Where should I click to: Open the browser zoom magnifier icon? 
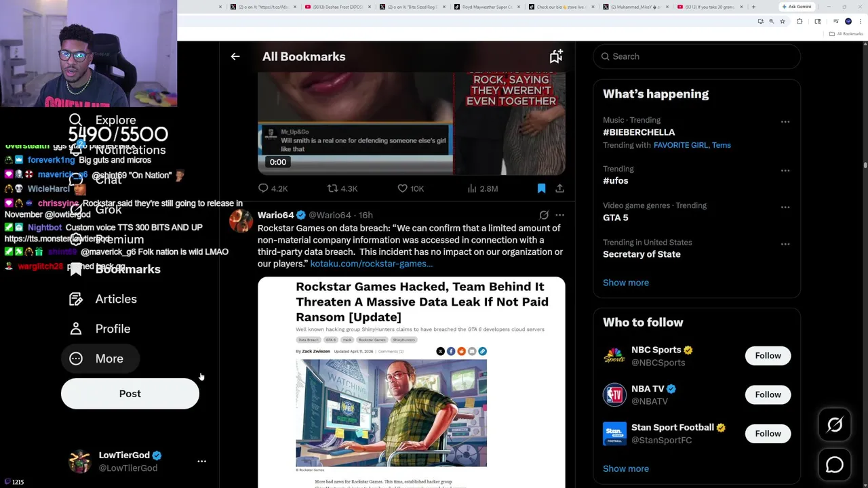pyautogui.click(x=771, y=22)
